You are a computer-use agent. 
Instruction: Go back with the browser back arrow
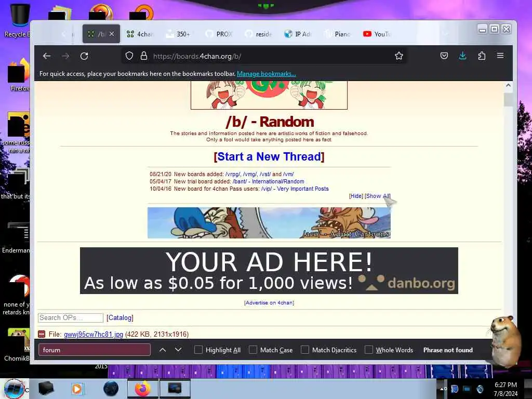pos(47,56)
